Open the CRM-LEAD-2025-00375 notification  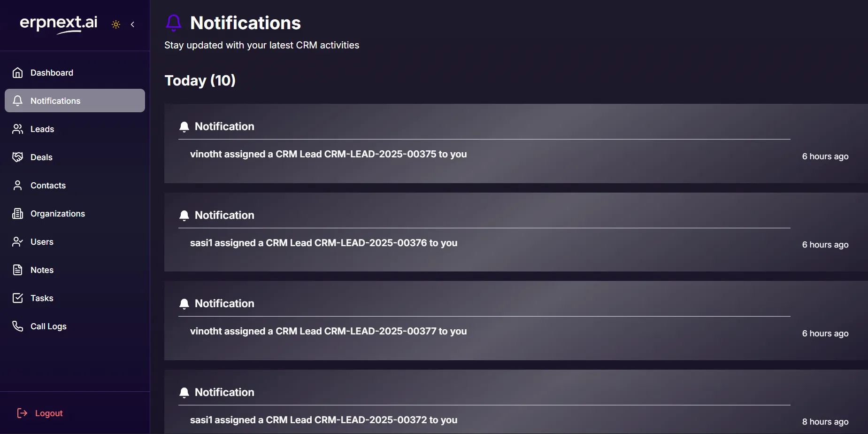(328, 154)
